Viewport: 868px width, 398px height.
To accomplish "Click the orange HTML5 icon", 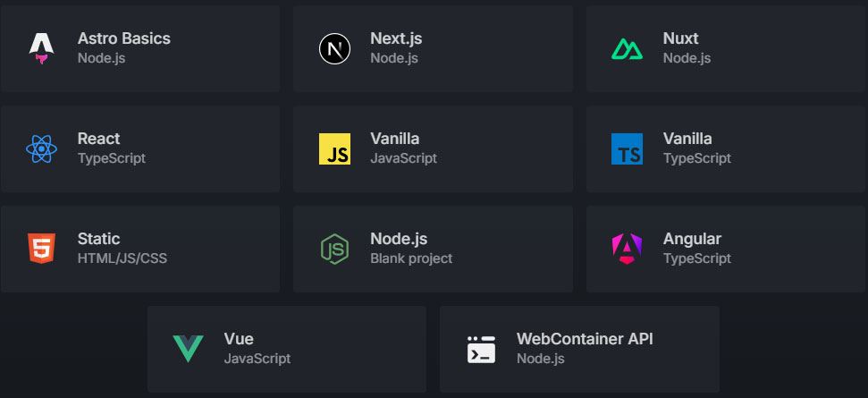I will pos(41,249).
